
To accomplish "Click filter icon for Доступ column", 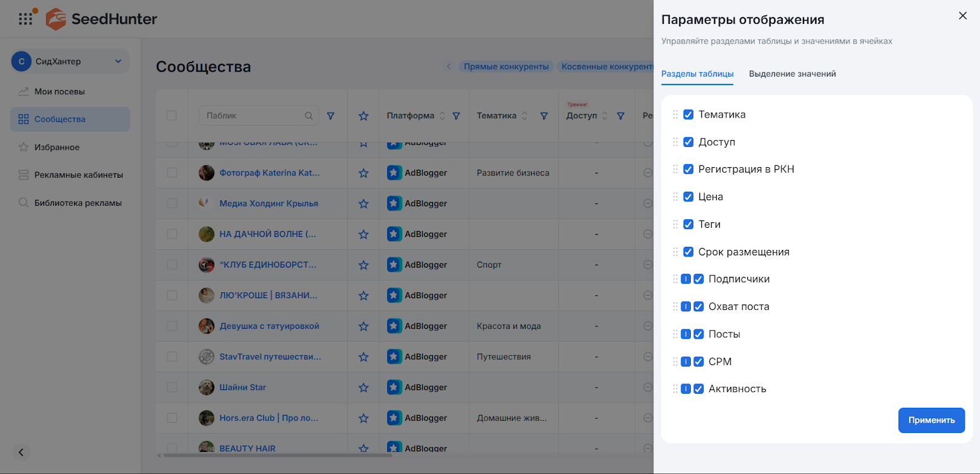I will [620, 116].
